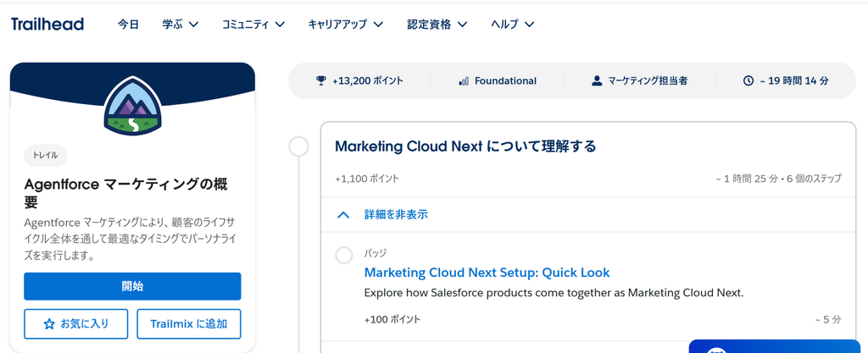Expand the 学ぶ dropdown menu

pos(181,25)
